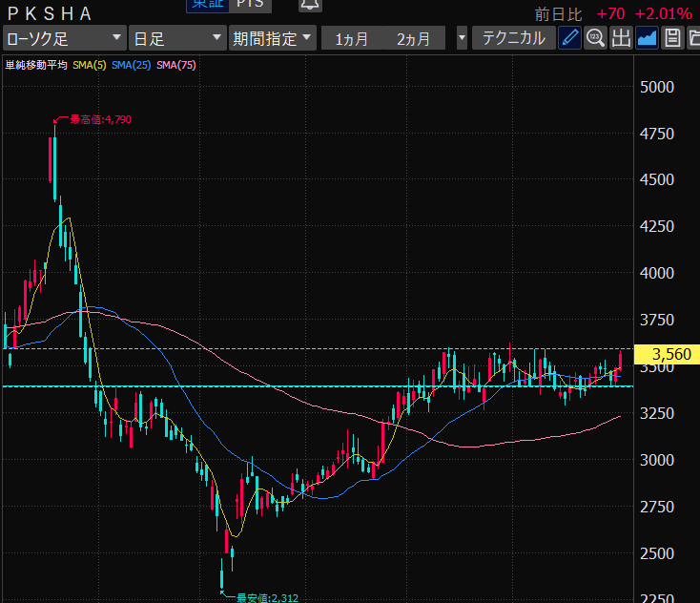700x603 pixels.
Task: Click the 5000 price axis label
Action: [x=657, y=87]
